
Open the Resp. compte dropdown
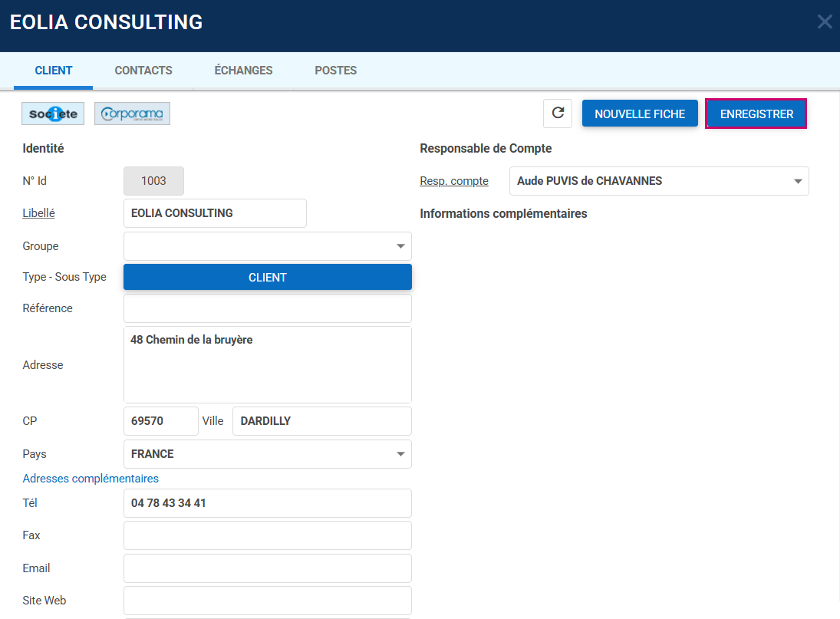click(x=798, y=181)
